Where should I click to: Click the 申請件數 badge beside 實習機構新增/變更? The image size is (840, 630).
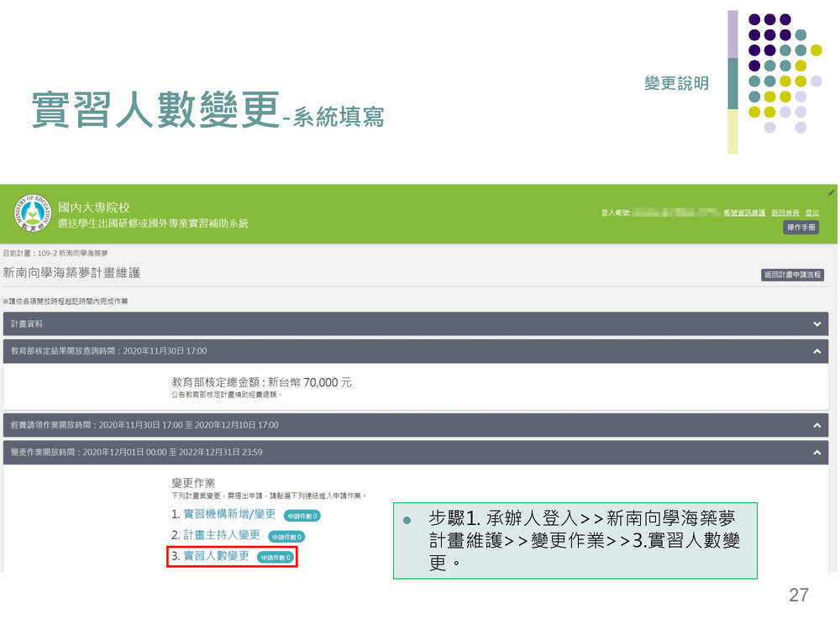click(x=302, y=516)
